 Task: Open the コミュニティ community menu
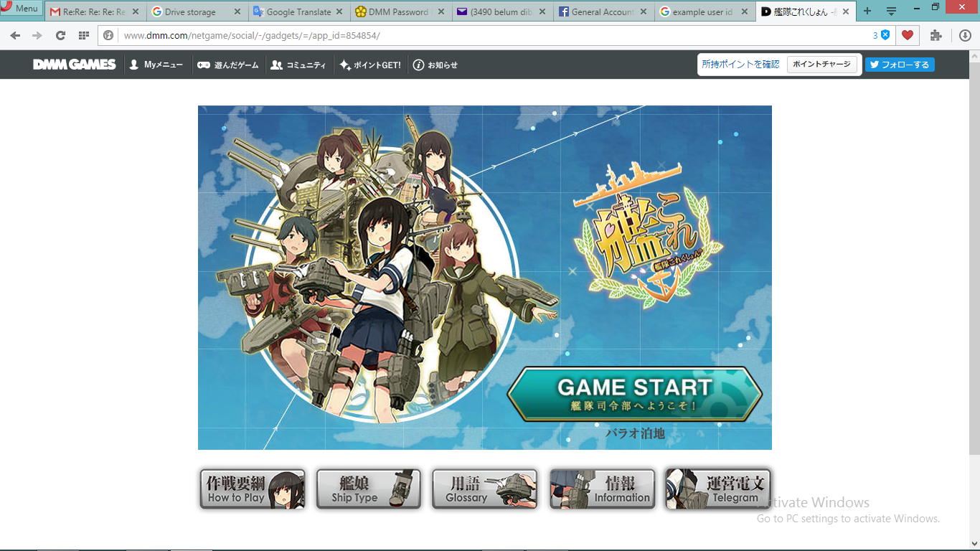coord(298,65)
